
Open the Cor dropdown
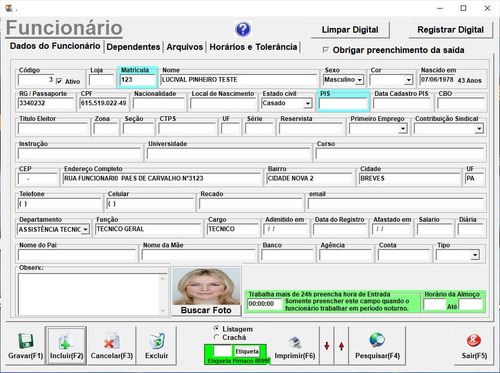point(409,80)
